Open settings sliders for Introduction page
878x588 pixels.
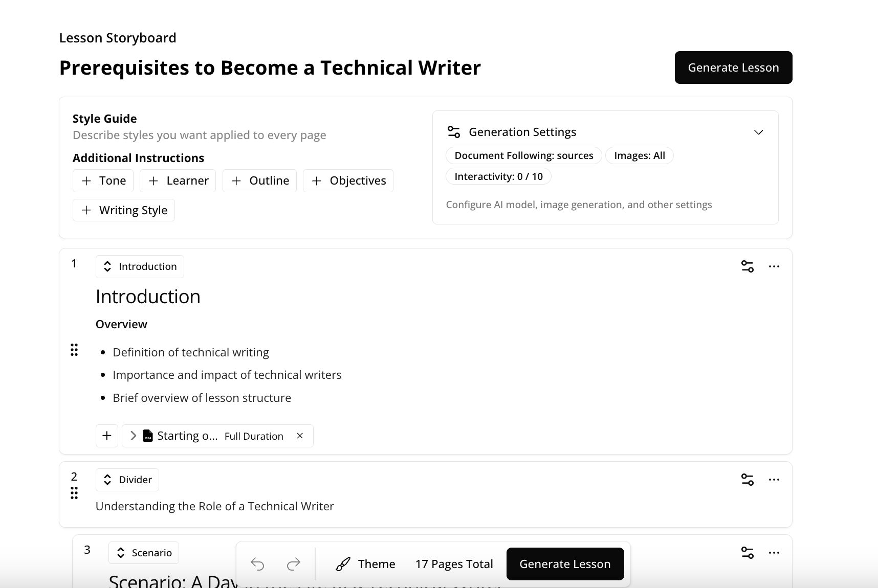coord(747,266)
